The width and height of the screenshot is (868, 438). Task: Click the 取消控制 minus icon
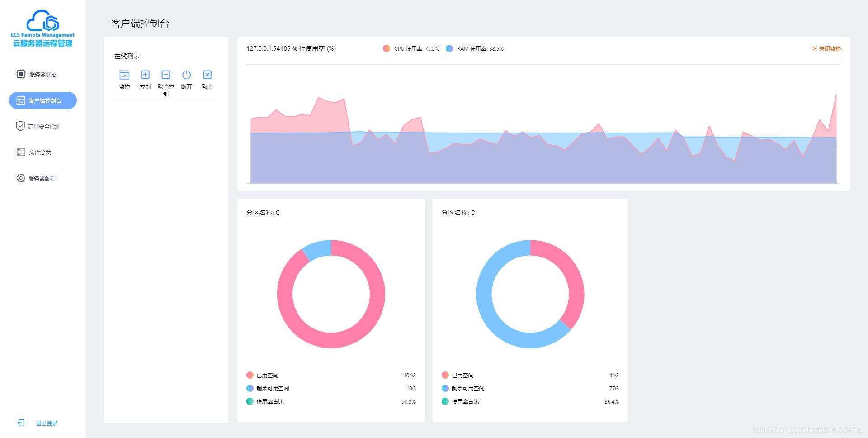pyautogui.click(x=166, y=75)
